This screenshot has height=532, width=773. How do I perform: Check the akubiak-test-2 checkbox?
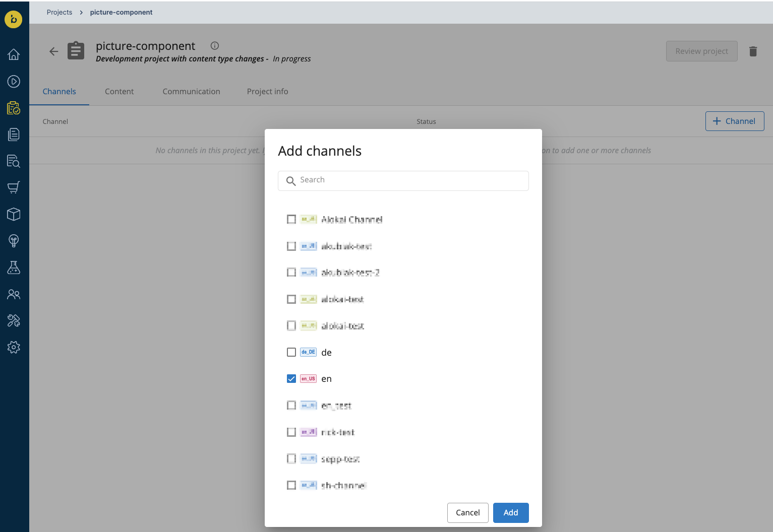coord(291,273)
